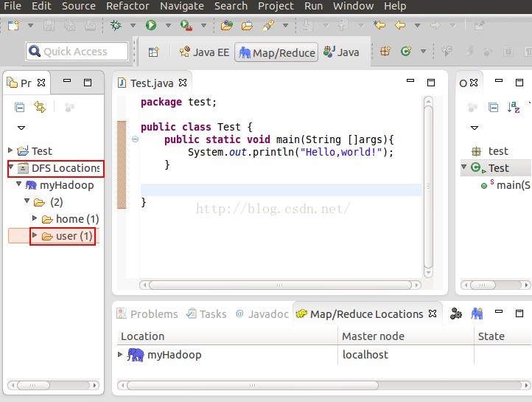532x402 pixels.
Task: Open the Edit menu
Action: [41, 6]
